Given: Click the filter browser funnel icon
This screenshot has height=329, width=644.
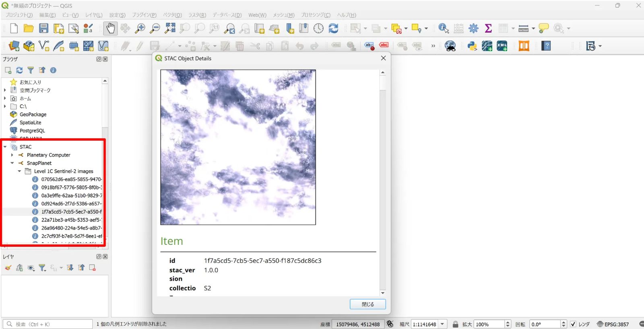Looking at the screenshot, I should tap(31, 70).
